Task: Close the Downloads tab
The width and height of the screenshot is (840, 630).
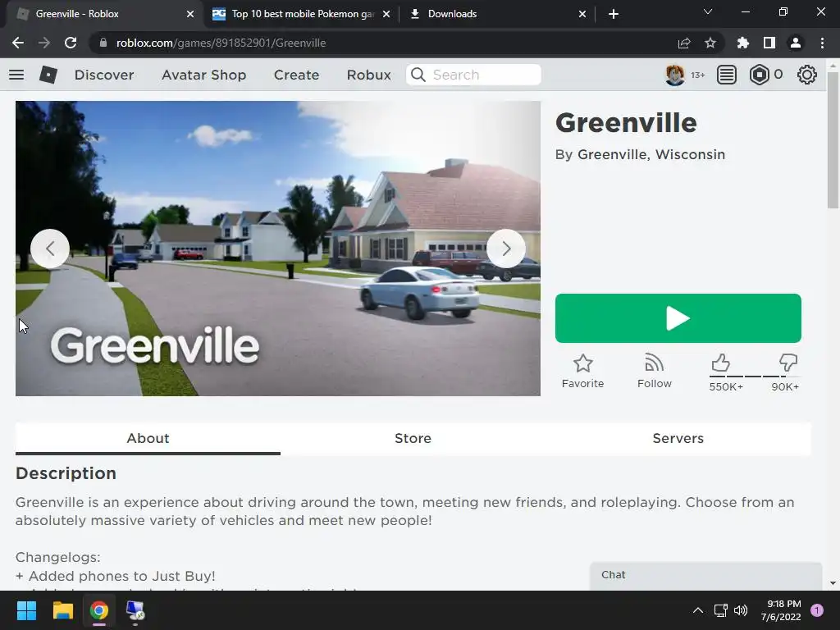Action: [582, 14]
